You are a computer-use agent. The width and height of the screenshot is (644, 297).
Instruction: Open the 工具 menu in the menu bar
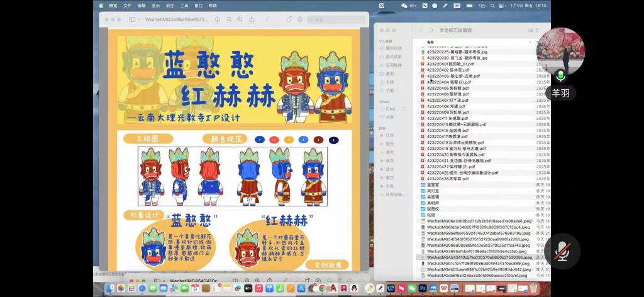[184, 5]
